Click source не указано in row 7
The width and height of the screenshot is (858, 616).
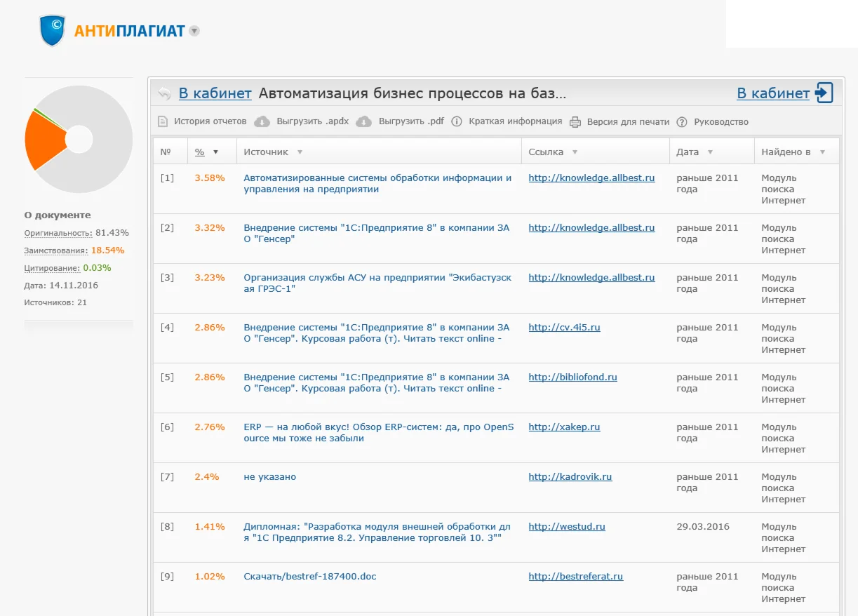coord(269,476)
